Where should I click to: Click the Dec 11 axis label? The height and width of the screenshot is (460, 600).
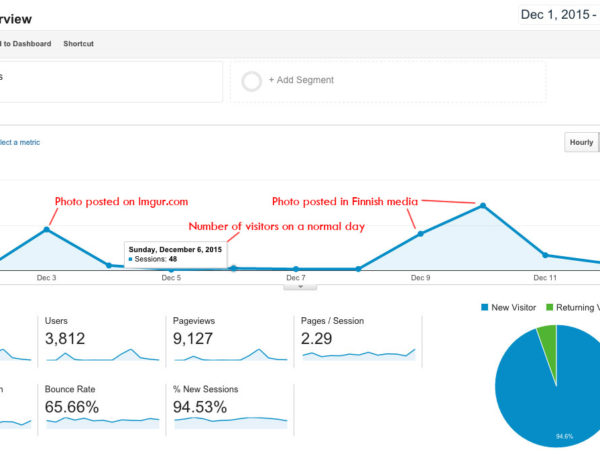(545, 278)
